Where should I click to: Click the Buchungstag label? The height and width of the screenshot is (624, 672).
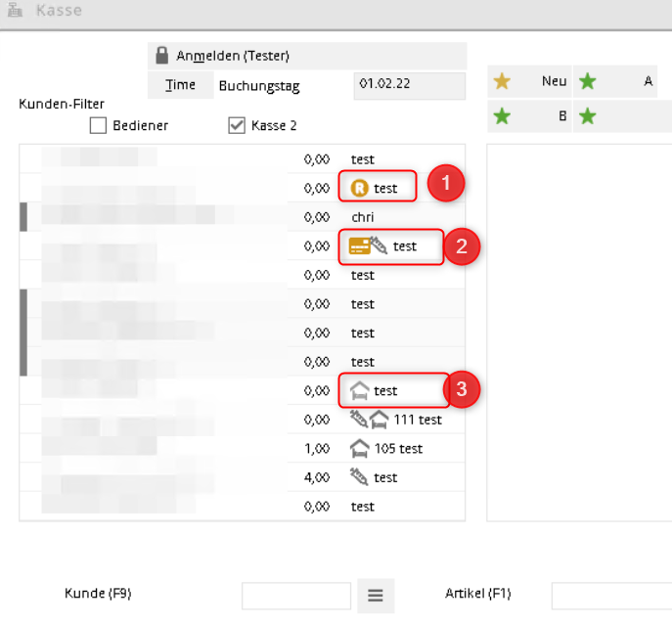point(259,86)
